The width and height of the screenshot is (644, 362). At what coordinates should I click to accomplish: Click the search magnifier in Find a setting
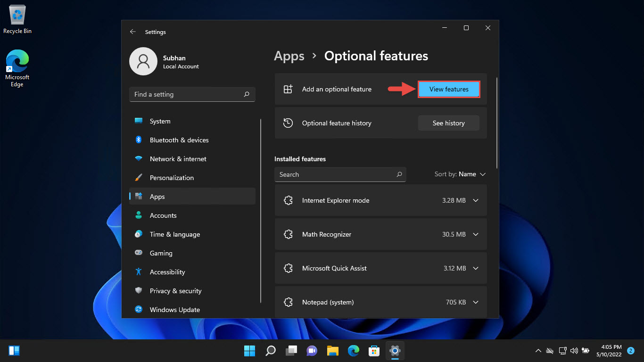tap(247, 94)
